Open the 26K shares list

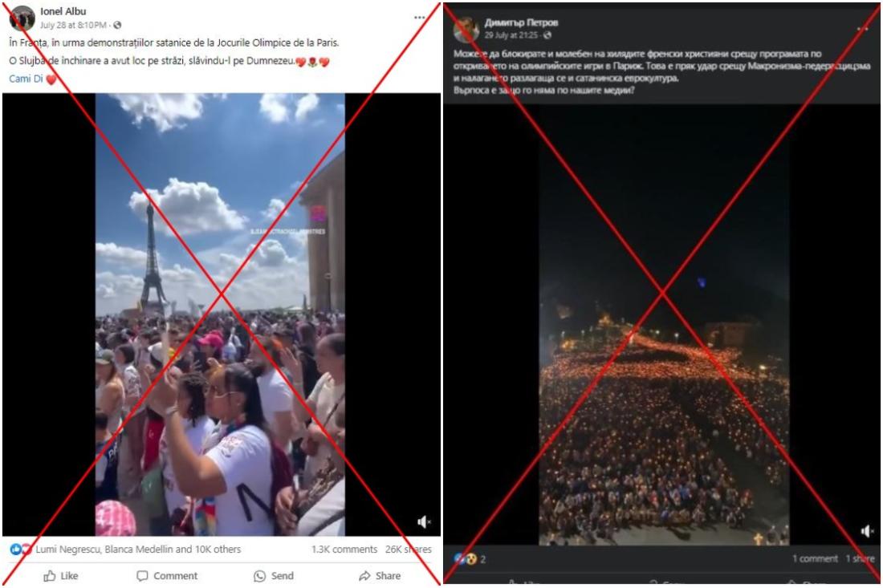[x=409, y=549]
